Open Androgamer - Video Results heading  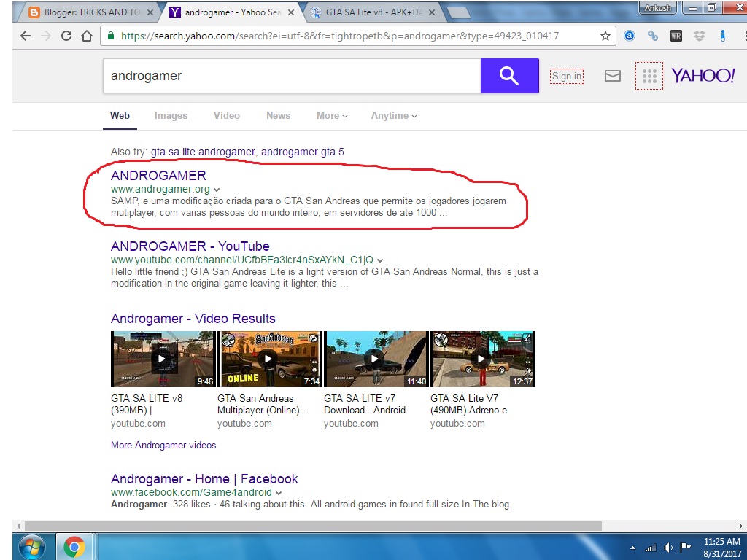tap(193, 319)
